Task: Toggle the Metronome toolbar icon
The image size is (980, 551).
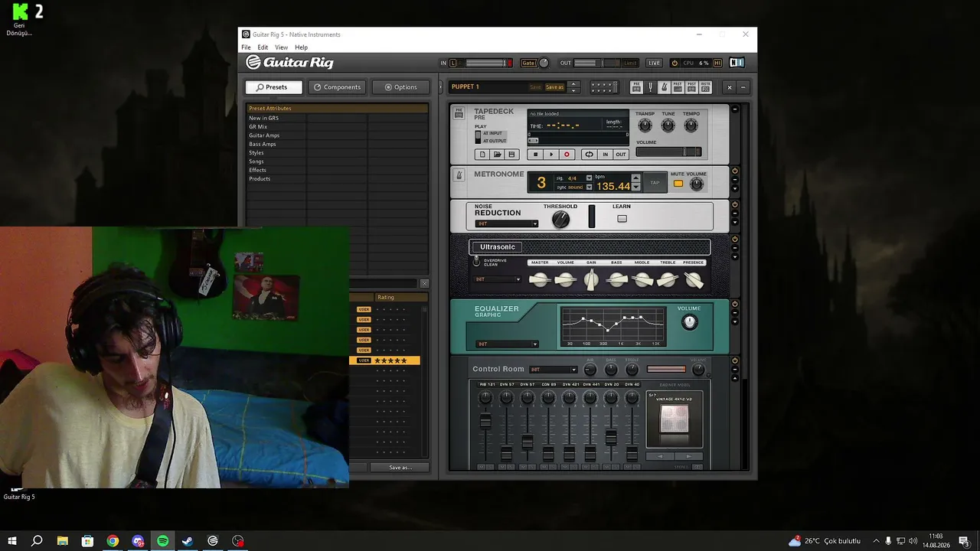Action: click(664, 87)
